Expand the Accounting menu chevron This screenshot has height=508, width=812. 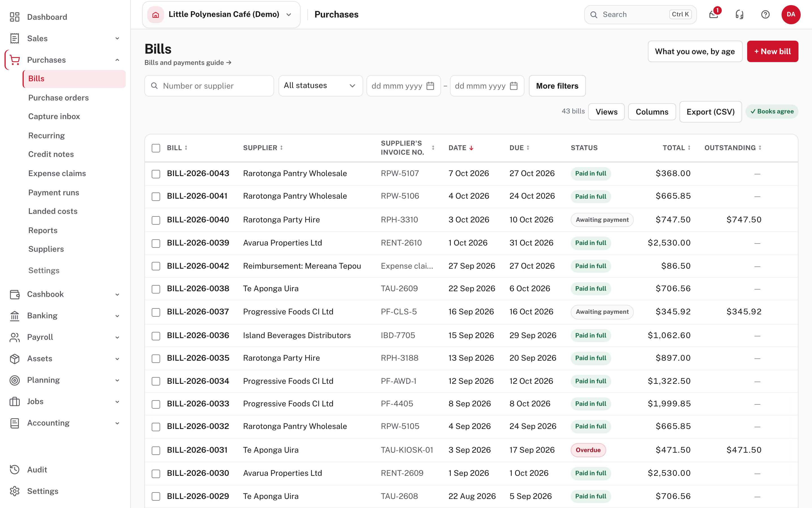pos(117,423)
